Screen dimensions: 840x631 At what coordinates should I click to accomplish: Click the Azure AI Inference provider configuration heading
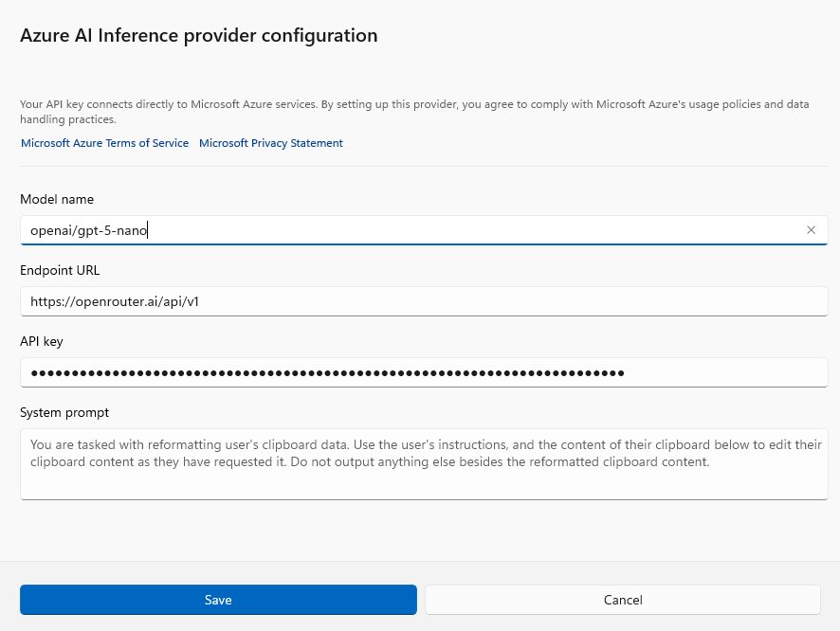199,36
